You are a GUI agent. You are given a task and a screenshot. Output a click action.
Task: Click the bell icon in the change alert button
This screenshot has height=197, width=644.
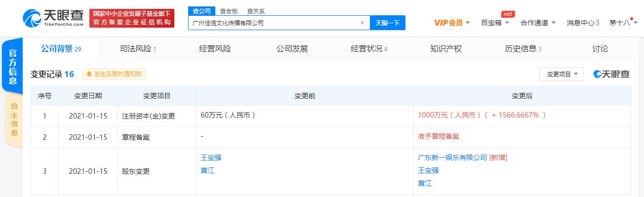point(89,74)
